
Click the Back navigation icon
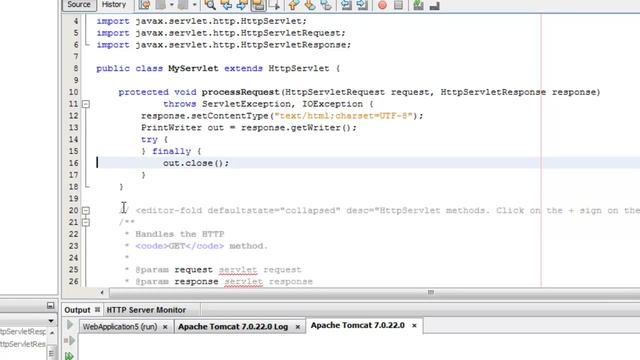[x=161, y=5]
